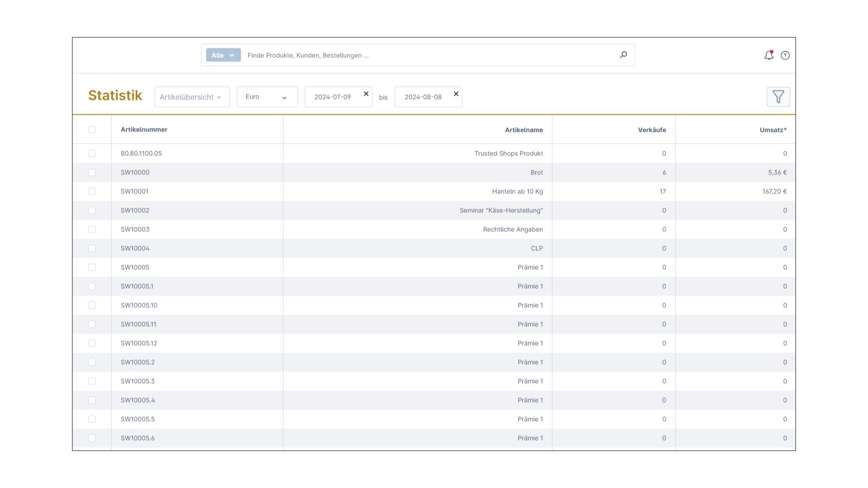Click Seminar "Käse-Herstellung" cell
This screenshot has height=488, width=868.
tap(501, 211)
